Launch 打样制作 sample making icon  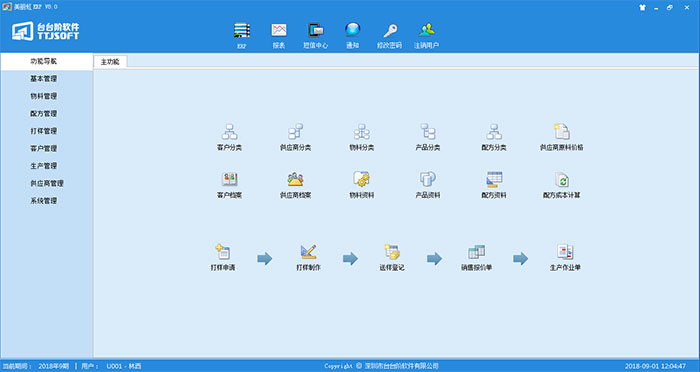(x=308, y=252)
